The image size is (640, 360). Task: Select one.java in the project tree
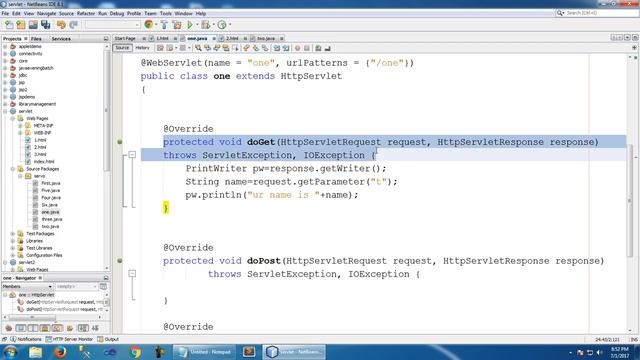pos(51,212)
